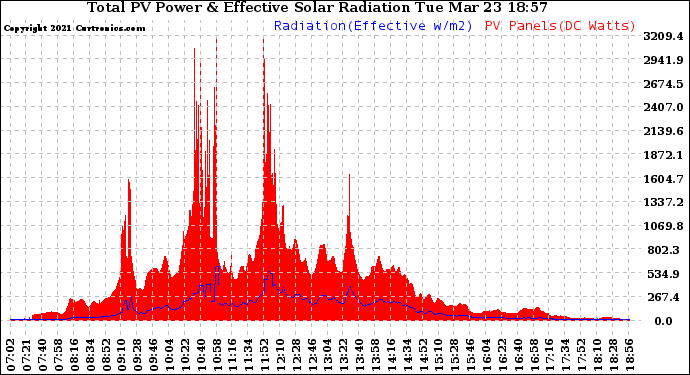
Task: Click the 10:22 time label
Action: (185, 355)
